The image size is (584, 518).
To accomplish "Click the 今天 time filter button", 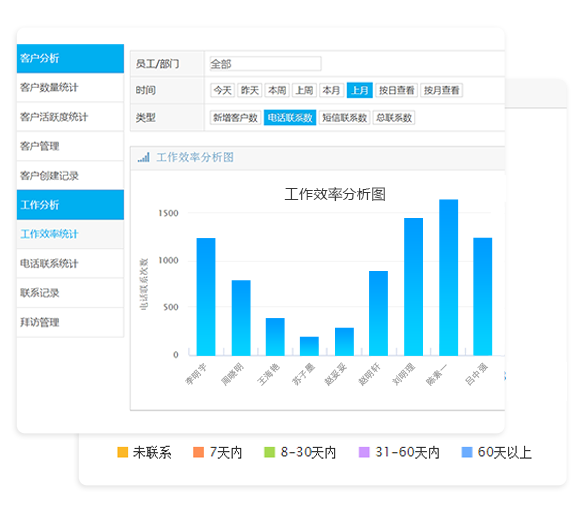I will 222,90.
